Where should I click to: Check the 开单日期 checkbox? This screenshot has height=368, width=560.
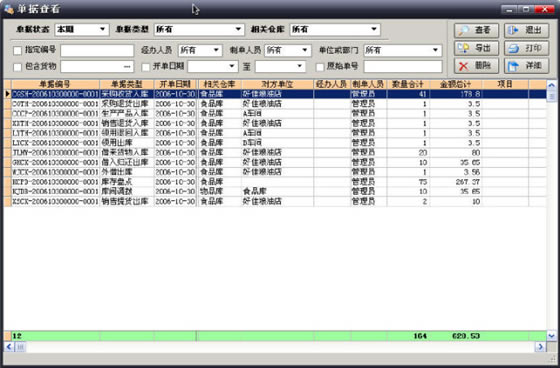pyautogui.click(x=146, y=67)
